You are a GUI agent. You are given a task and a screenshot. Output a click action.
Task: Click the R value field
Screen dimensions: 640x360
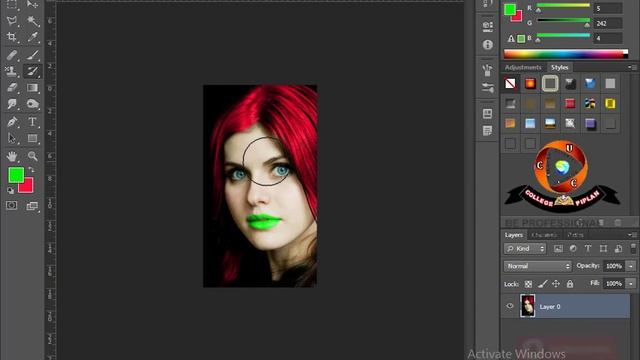(607, 8)
